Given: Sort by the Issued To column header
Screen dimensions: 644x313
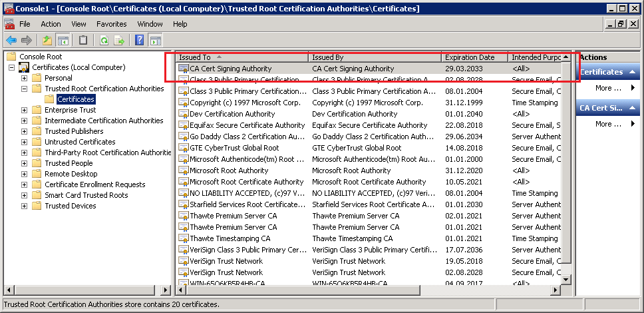Looking at the screenshot, I should [x=242, y=57].
